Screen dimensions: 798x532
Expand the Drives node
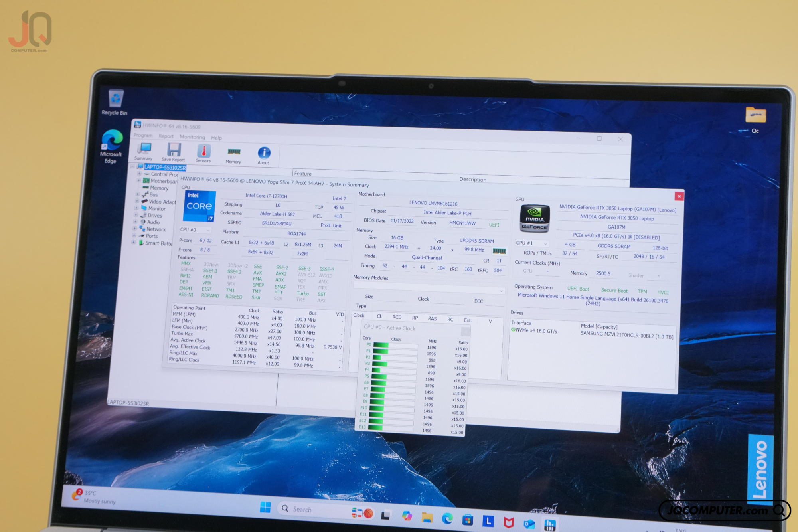(x=136, y=215)
